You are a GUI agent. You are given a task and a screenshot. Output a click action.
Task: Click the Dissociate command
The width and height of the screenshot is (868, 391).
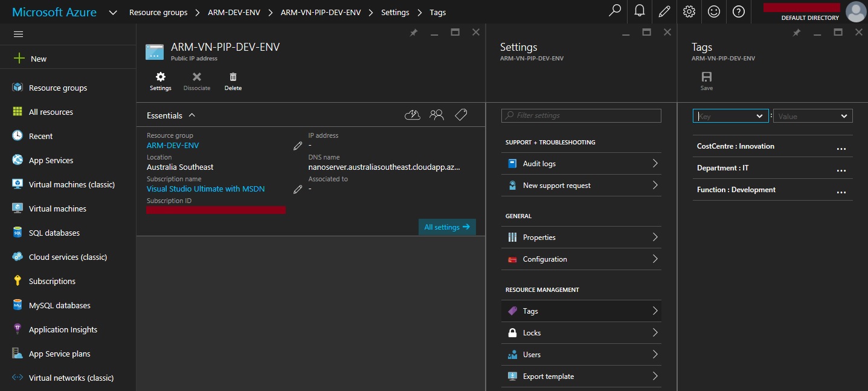197,81
